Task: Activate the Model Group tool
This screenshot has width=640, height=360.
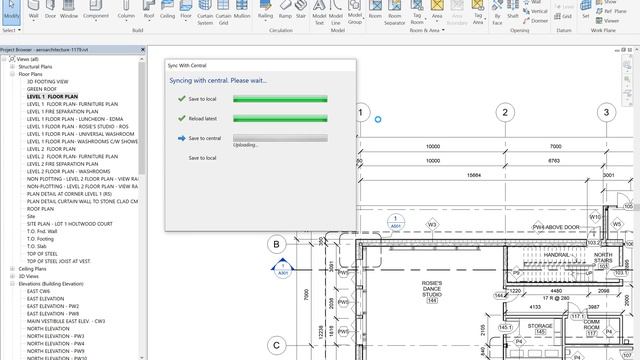Action: pyautogui.click(x=355, y=13)
